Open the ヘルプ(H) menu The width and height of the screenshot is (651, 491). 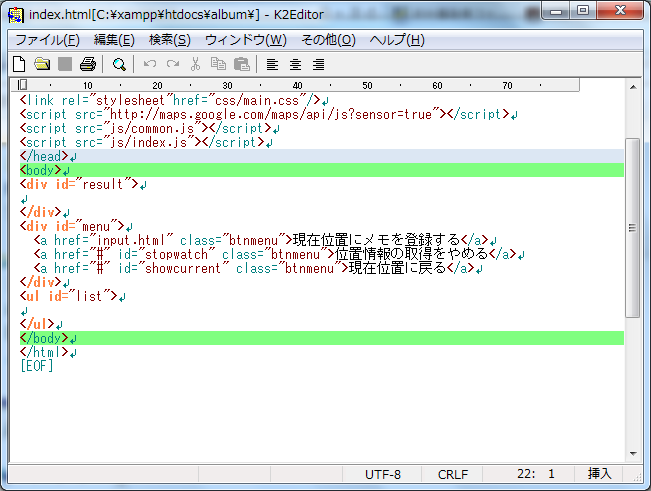(397, 40)
